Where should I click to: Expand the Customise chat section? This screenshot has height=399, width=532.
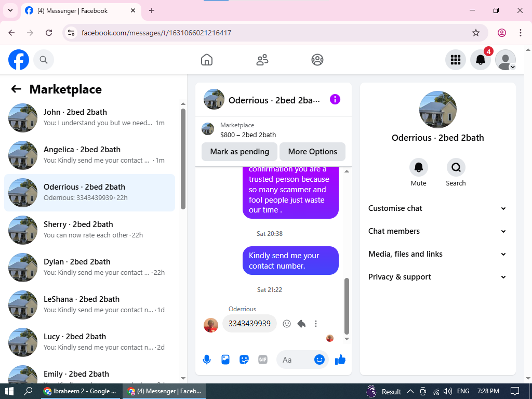437,208
